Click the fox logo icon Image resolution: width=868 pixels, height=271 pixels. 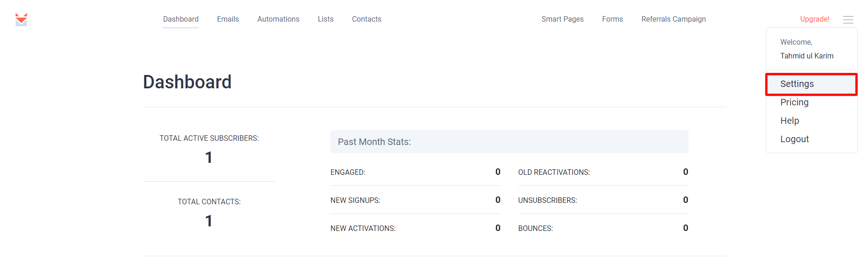tap(21, 19)
